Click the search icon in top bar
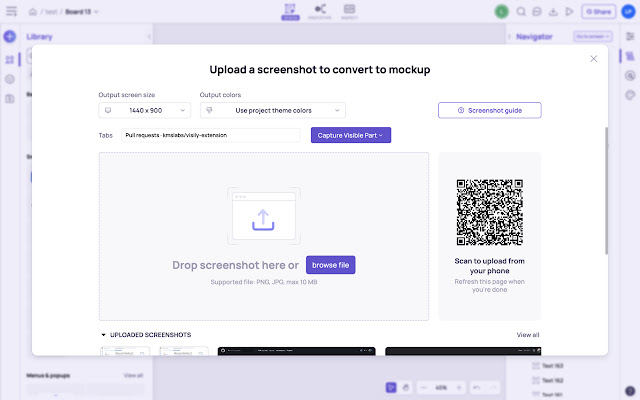 tap(521, 11)
